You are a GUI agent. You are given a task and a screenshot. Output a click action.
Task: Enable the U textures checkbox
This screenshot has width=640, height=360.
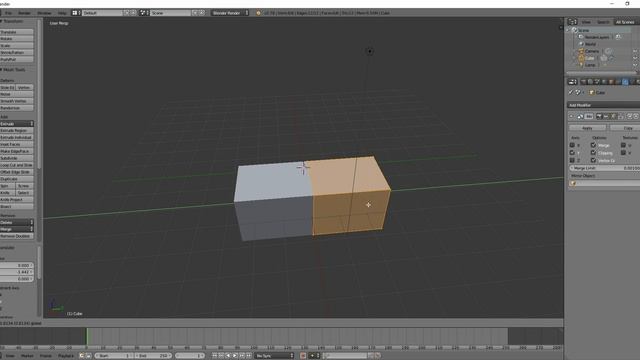pos(623,145)
